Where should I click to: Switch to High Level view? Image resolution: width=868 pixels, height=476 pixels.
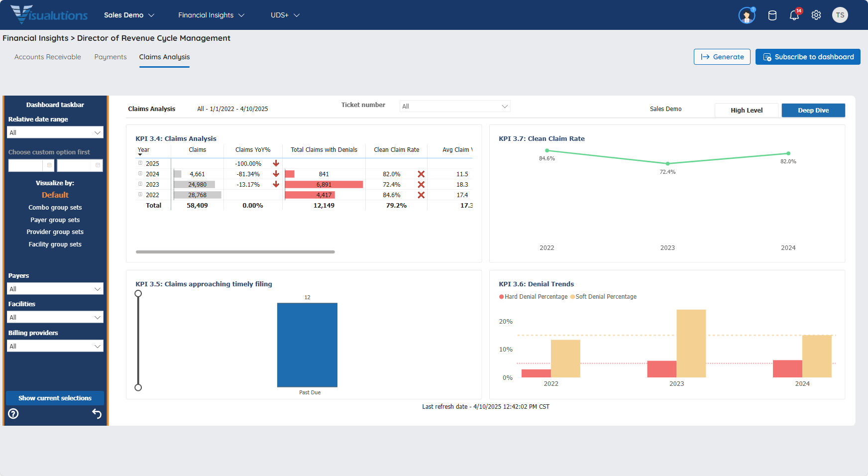point(746,111)
